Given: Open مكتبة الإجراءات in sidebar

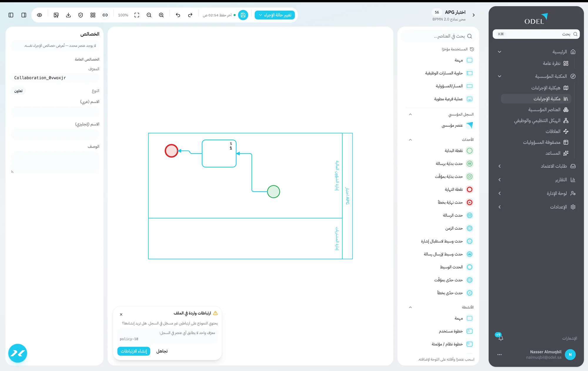Looking at the screenshot, I should [536, 99].
